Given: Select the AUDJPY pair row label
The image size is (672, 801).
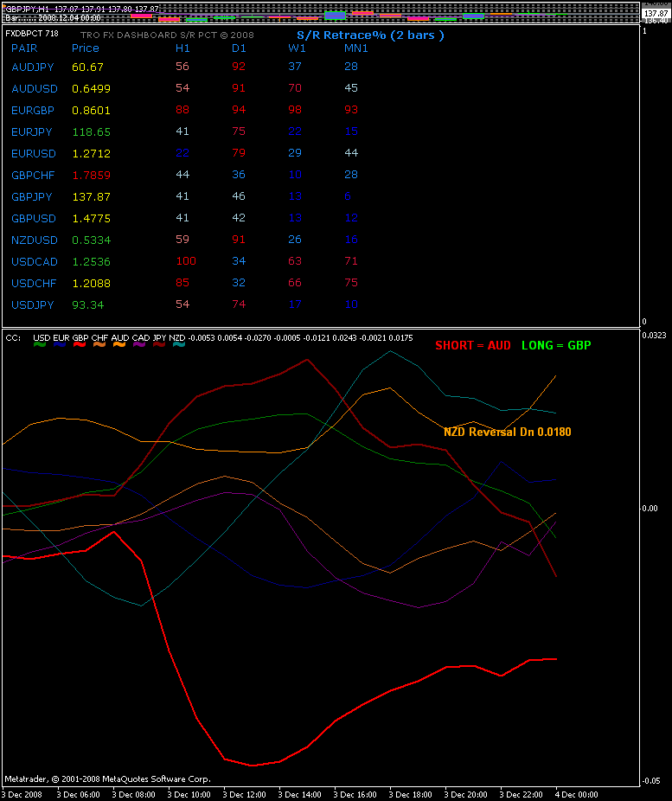Looking at the screenshot, I should coord(32,67).
